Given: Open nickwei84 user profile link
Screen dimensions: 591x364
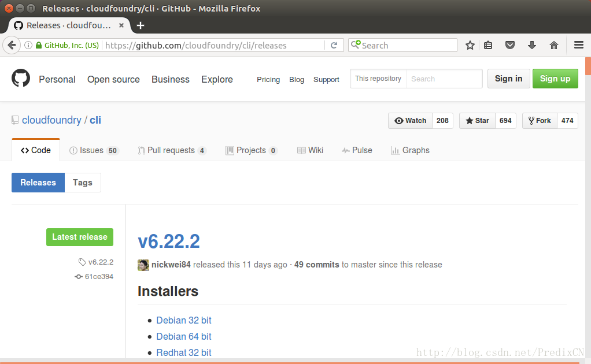Looking at the screenshot, I should pyautogui.click(x=171, y=265).
